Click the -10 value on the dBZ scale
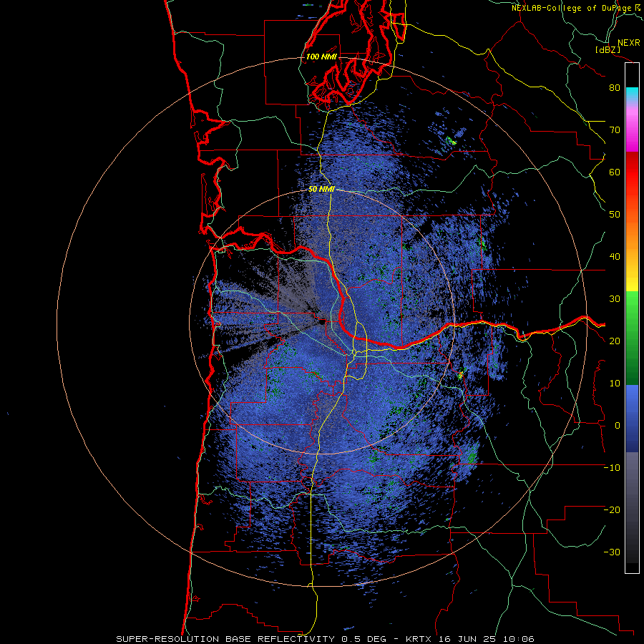 pyautogui.click(x=612, y=468)
